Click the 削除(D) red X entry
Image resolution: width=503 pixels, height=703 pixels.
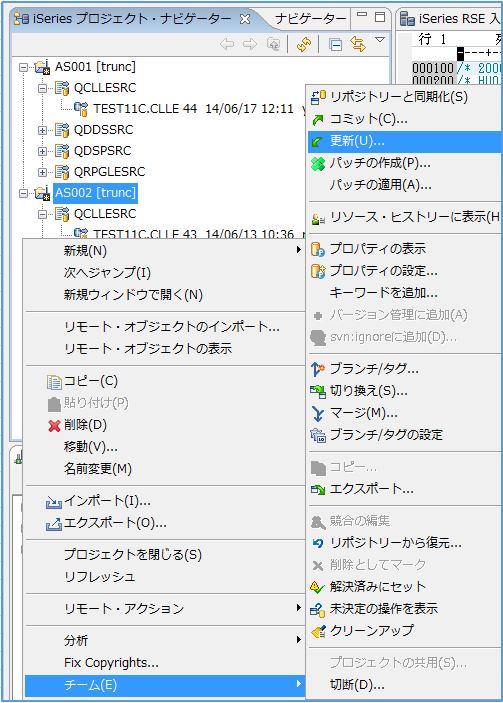click(165, 425)
